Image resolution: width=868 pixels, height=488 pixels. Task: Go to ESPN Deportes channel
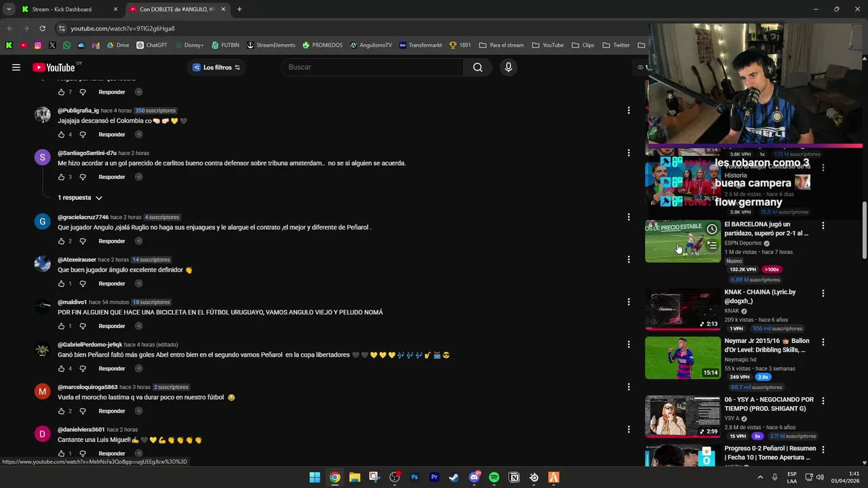coord(743,243)
